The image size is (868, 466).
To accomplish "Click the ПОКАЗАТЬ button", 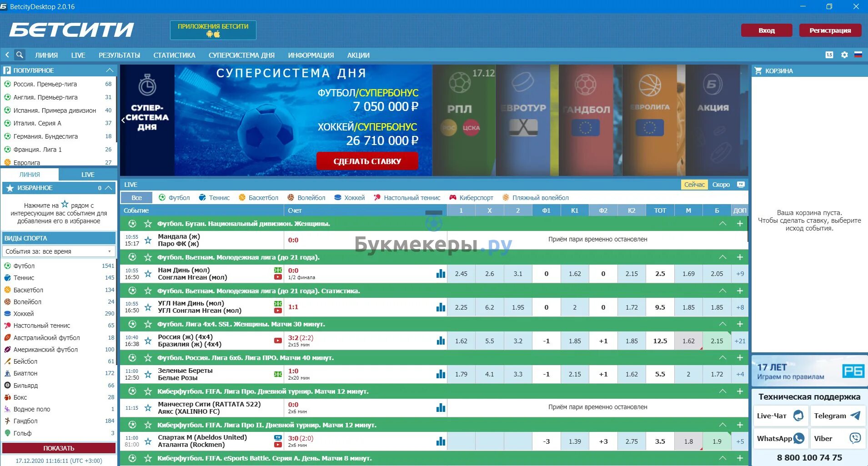I will pyautogui.click(x=59, y=448).
